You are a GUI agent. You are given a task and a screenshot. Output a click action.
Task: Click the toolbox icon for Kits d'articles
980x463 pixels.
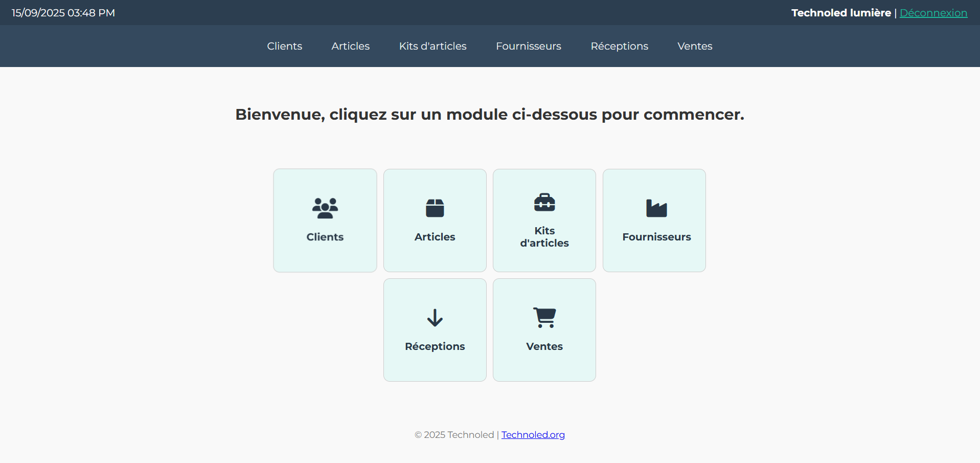[x=544, y=202]
